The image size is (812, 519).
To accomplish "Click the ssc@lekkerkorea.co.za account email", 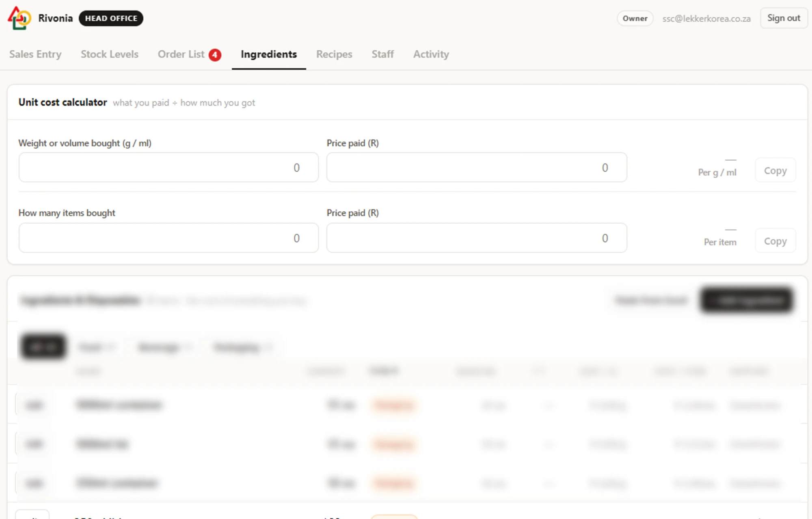I will [x=706, y=19].
